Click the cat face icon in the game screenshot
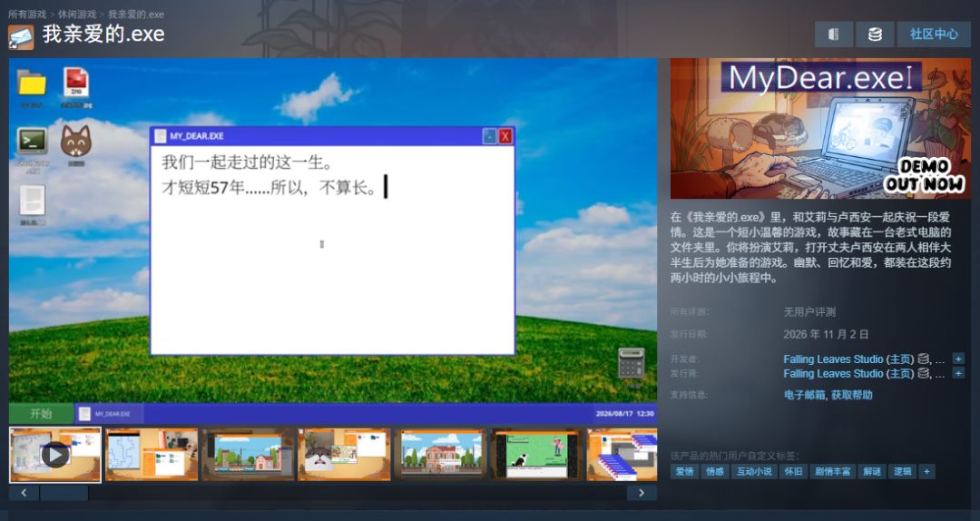This screenshot has width=980, height=521. (x=76, y=142)
